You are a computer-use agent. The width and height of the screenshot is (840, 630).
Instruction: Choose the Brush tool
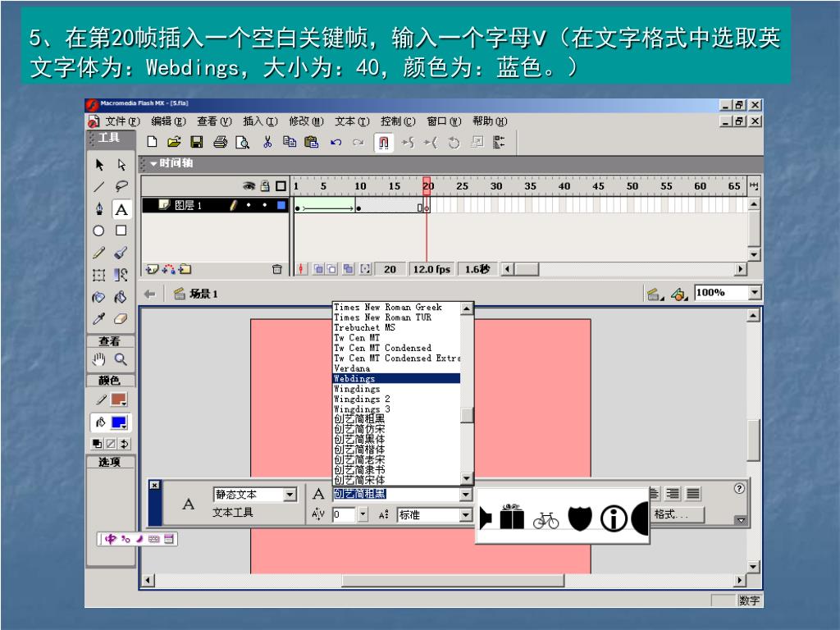coord(121,253)
